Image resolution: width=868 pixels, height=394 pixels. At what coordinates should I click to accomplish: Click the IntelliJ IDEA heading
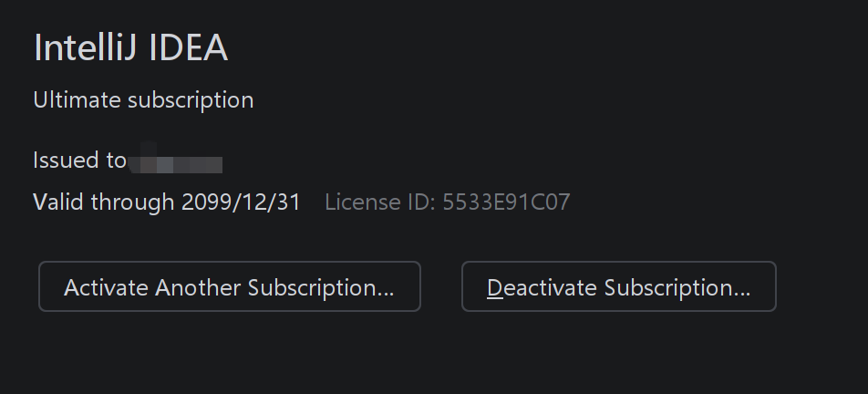click(x=130, y=48)
